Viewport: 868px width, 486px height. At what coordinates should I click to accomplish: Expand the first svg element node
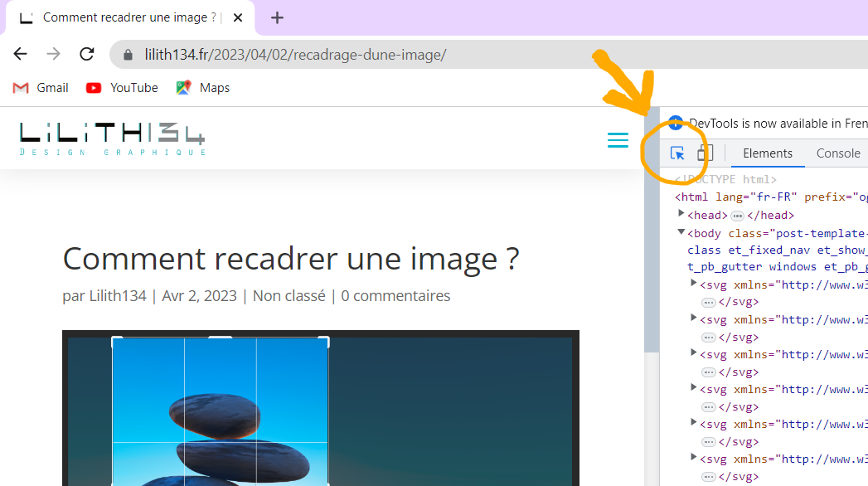(x=695, y=284)
